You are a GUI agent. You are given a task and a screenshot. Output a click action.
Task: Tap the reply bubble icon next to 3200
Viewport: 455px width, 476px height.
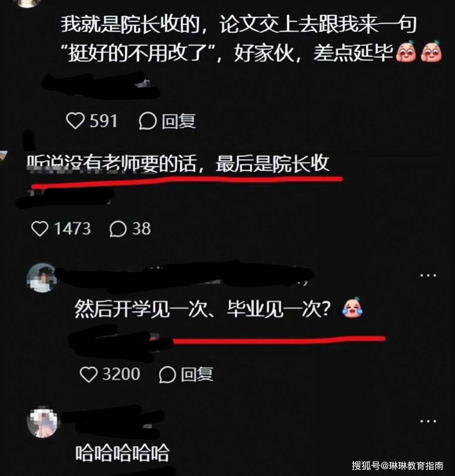(x=167, y=374)
